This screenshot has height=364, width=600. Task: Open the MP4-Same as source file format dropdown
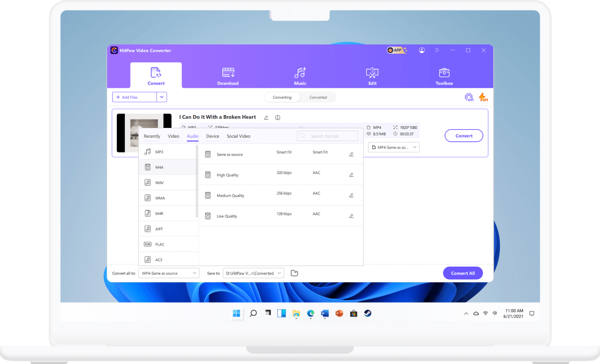[x=394, y=147]
